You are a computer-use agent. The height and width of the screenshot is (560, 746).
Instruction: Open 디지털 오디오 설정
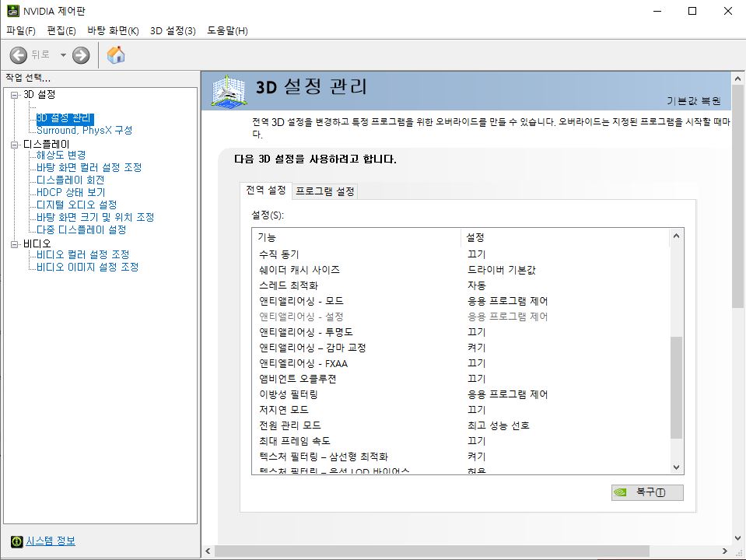76,205
